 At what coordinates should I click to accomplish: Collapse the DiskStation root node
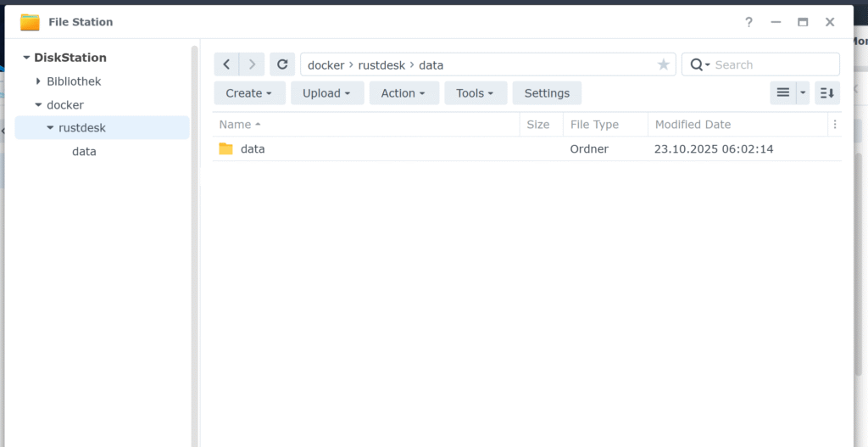point(25,58)
